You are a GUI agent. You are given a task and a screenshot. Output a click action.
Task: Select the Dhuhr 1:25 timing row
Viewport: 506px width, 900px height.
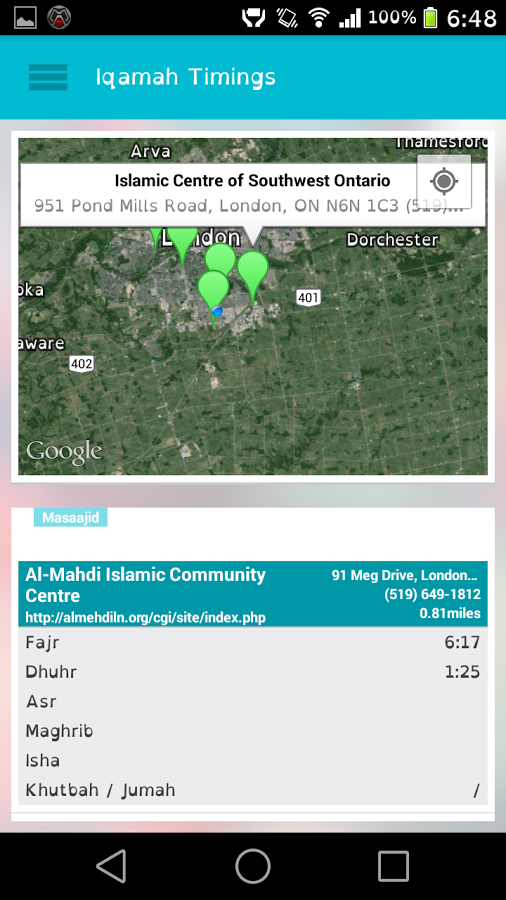[253, 672]
